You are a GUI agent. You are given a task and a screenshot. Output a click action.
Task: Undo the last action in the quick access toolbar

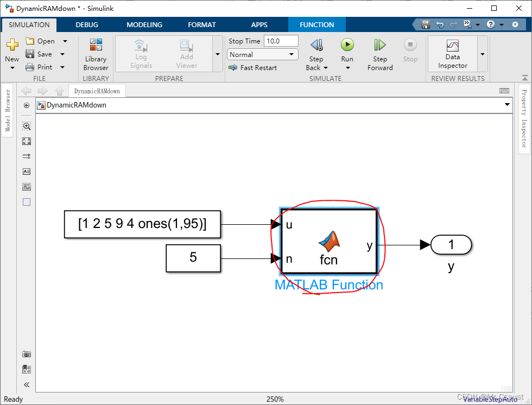coord(440,24)
